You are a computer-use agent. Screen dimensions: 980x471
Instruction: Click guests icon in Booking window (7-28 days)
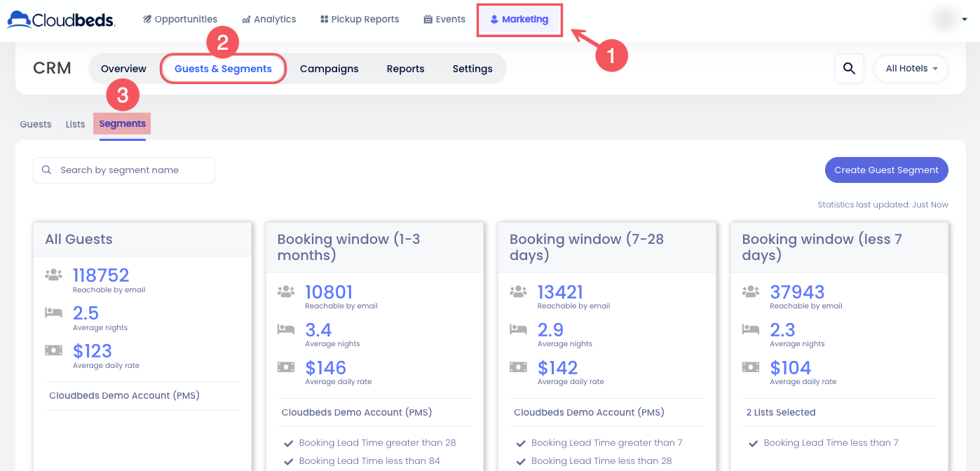[x=518, y=291]
